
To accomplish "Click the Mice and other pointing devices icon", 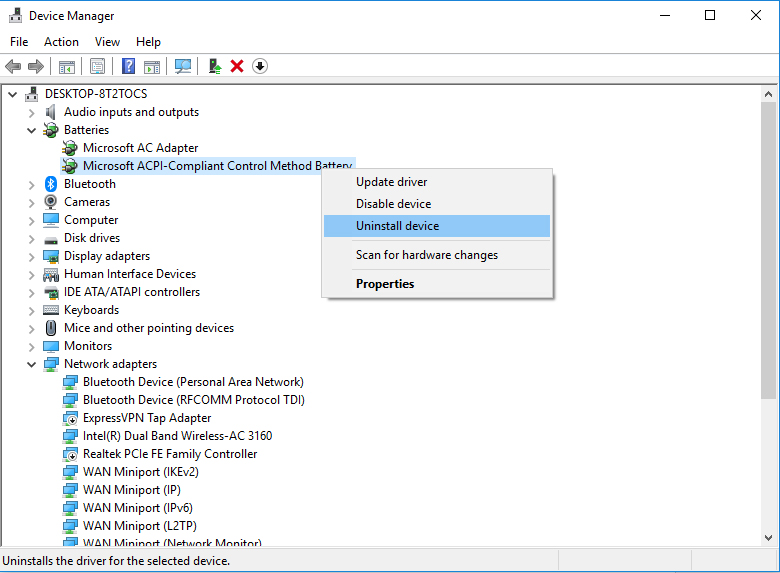I will click(51, 328).
